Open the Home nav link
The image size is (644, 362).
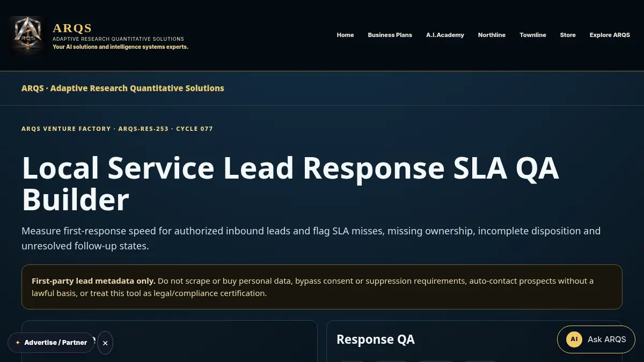click(345, 35)
